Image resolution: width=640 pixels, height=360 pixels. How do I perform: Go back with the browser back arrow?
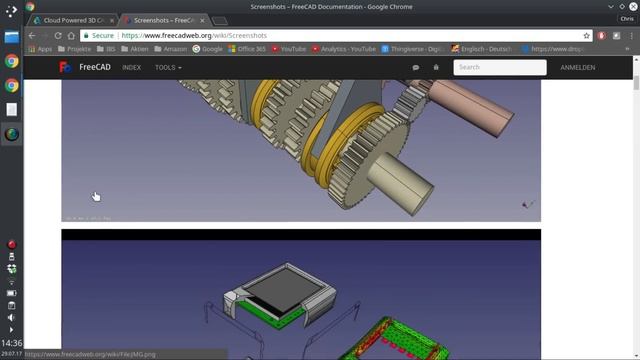click(32, 36)
